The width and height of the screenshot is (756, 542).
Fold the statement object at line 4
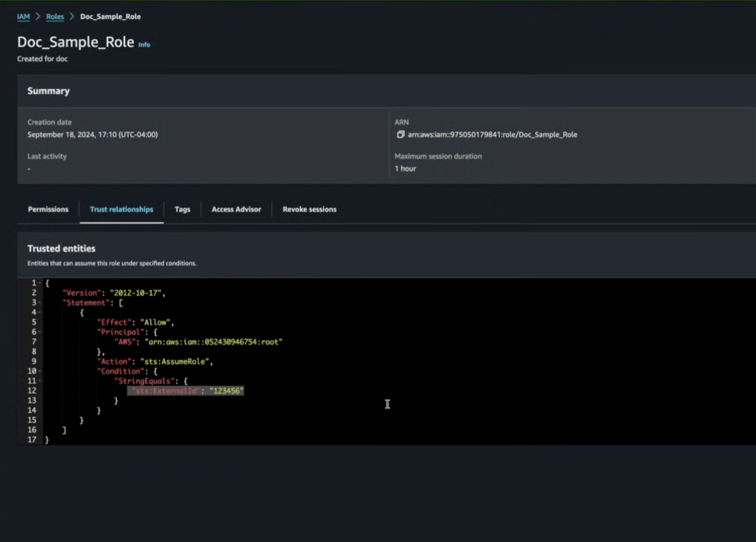pos(40,313)
